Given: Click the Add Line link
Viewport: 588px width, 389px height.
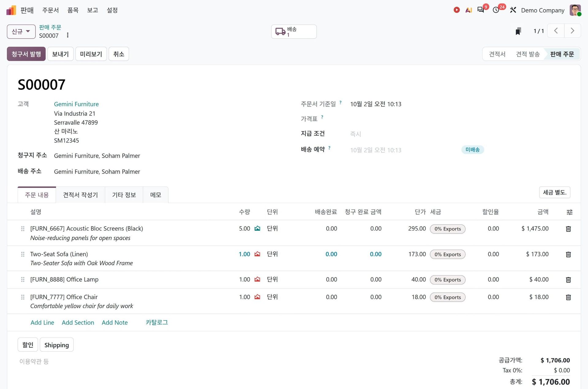Looking at the screenshot, I should tap(42, 323).
